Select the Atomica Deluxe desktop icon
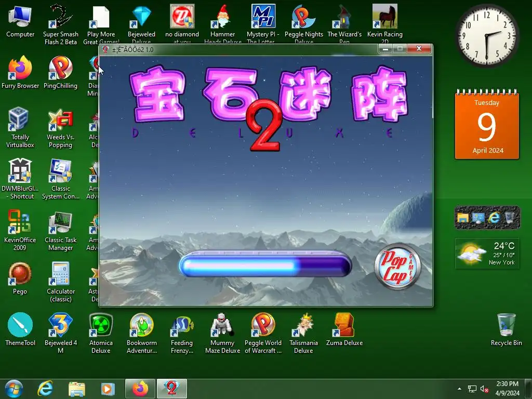 [x=101, y=333]
